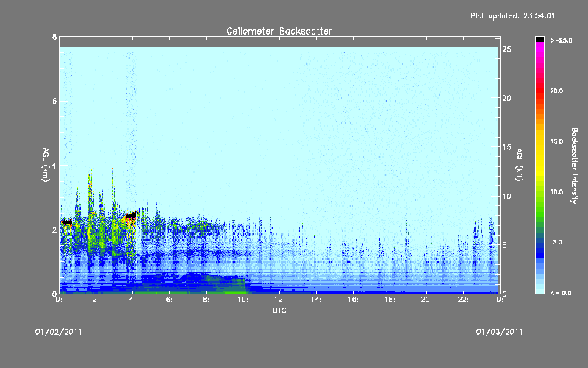Click the right 'AGL (kft)' axis label

pyautogui.click(x=519, y=165)
